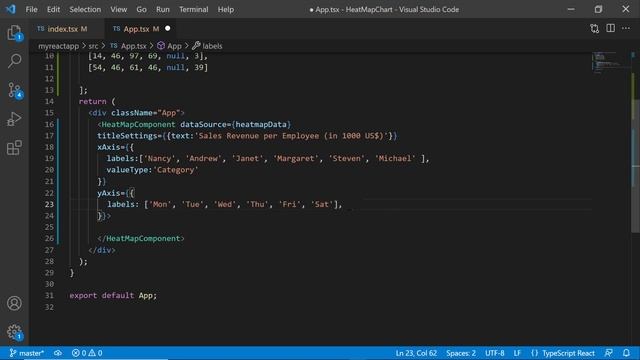Click export default App statement
The image size is (640, 360).
113,295
